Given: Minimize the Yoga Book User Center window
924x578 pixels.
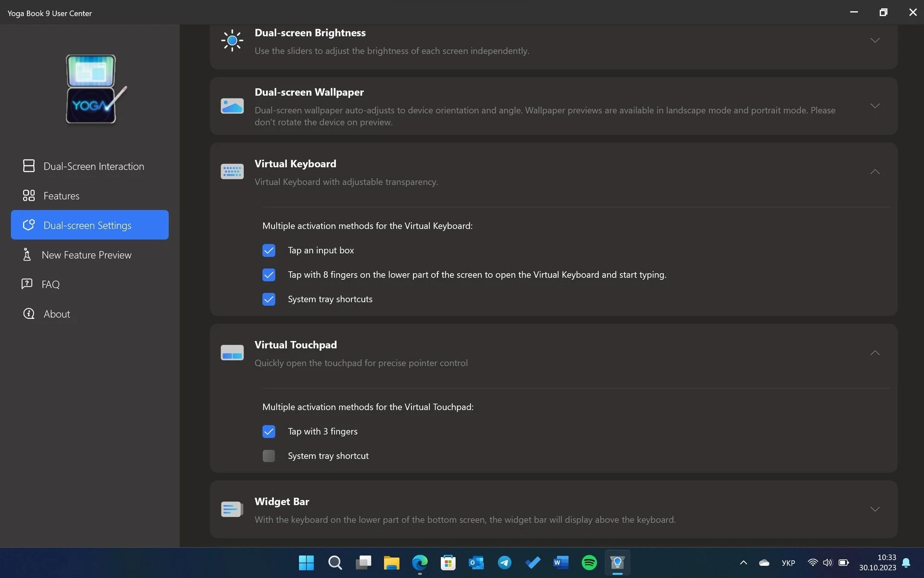Looking at the screenshot, I should pos(854,12).
